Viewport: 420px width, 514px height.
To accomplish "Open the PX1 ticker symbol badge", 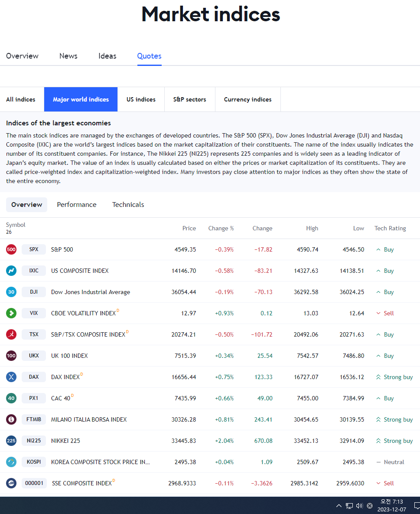I will [x=34, y=398].
